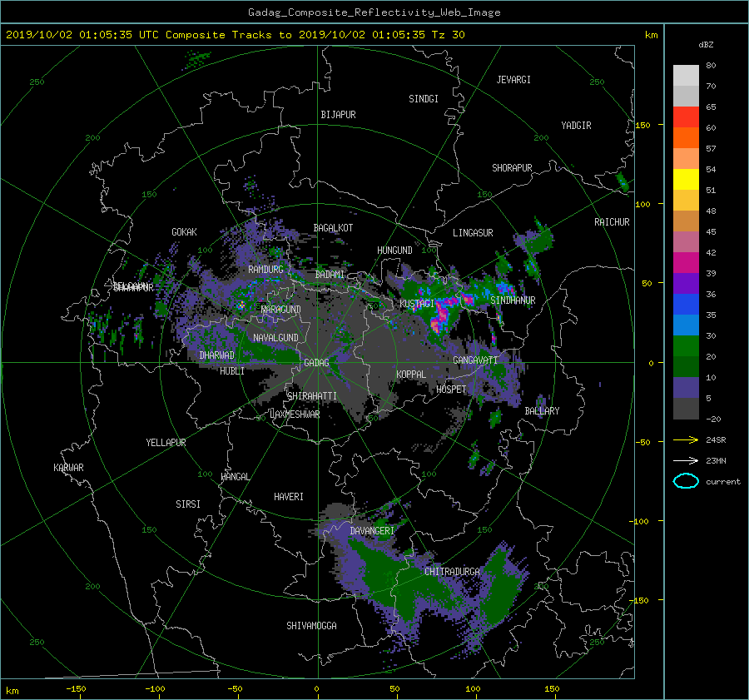
Task: Click the BALLARY city label
Action: [x=542, y=411]
